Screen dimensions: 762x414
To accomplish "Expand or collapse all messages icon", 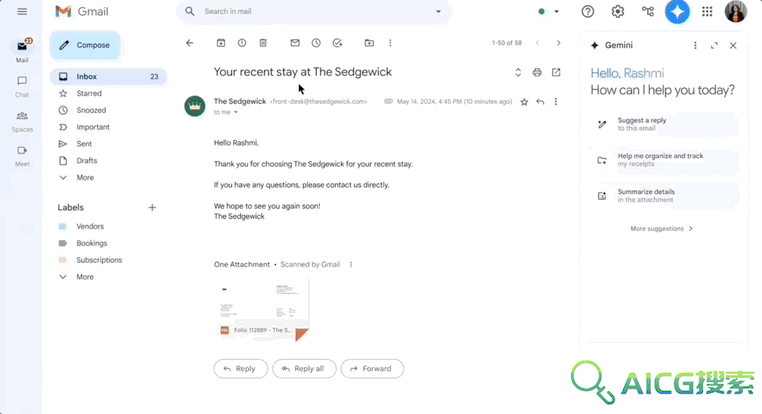I will click(518, 72).
